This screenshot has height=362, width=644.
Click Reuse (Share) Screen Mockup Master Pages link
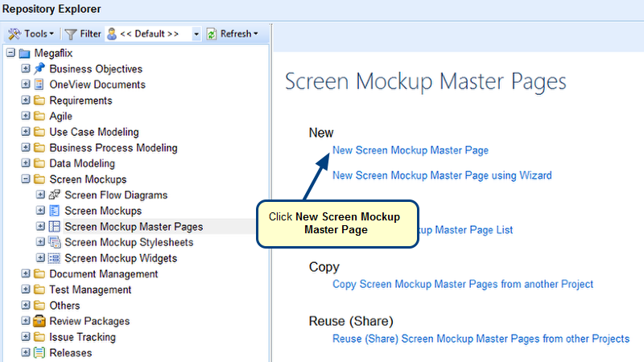pyautogui.click(x=481, y=339)
